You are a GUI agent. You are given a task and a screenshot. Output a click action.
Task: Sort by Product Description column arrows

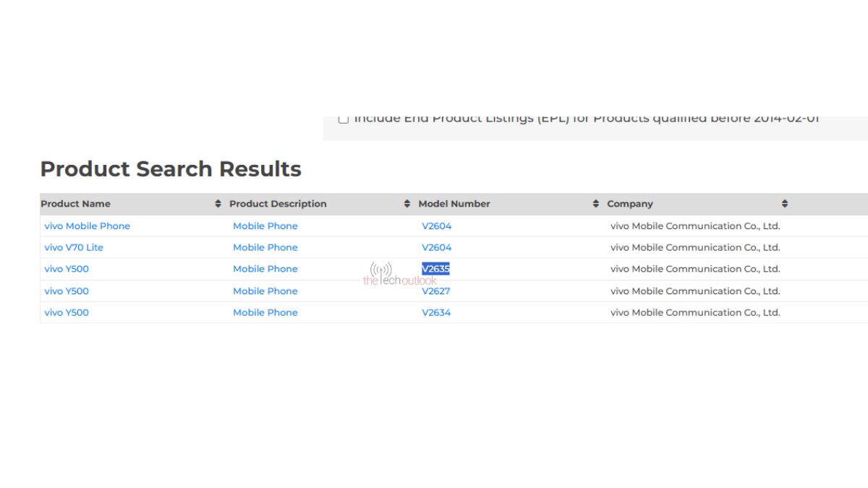point(407,204)
